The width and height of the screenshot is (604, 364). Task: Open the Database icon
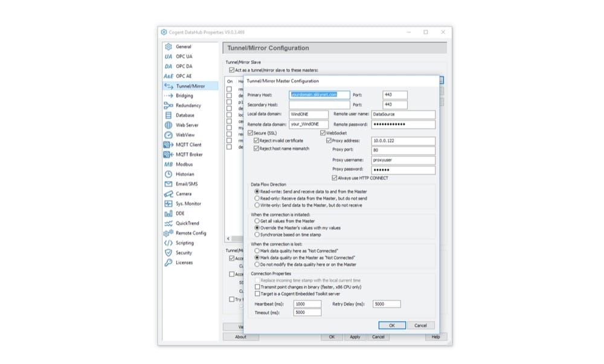(x=169, y=115)
